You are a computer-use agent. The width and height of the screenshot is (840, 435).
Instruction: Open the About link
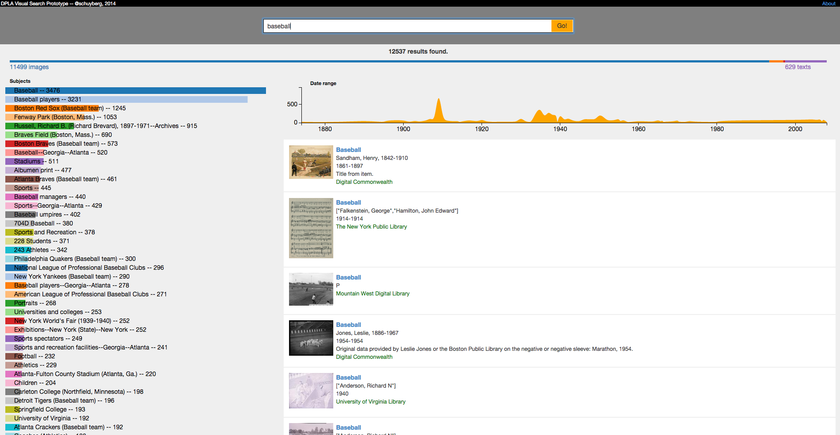pos(828,3)
